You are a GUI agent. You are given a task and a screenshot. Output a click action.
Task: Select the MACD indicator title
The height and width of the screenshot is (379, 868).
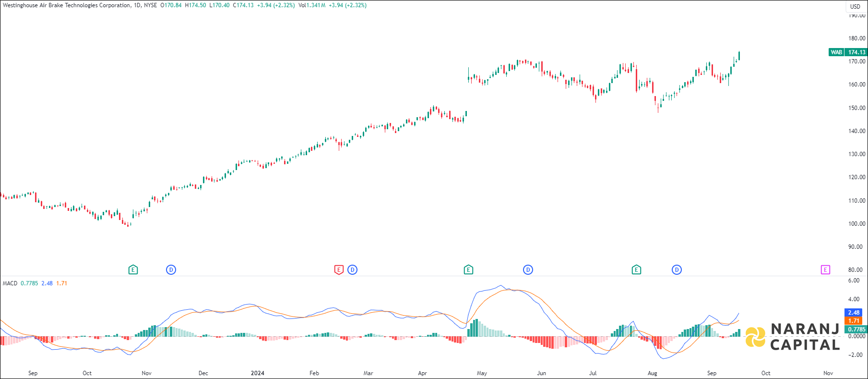10,283
